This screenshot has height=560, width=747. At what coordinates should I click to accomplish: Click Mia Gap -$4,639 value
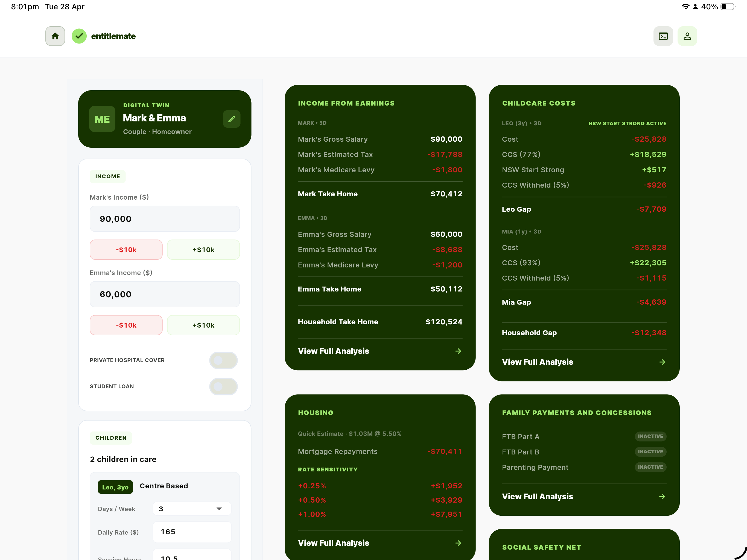pos(651,302)
